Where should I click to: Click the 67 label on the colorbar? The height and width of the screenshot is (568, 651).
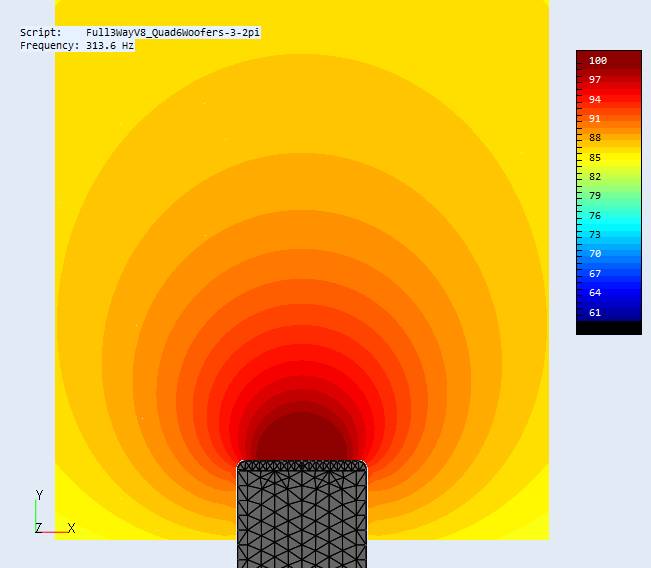[x=595, y=273]
